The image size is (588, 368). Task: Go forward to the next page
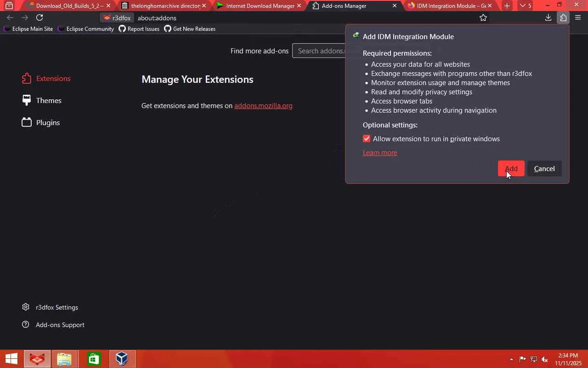(25, 18)
